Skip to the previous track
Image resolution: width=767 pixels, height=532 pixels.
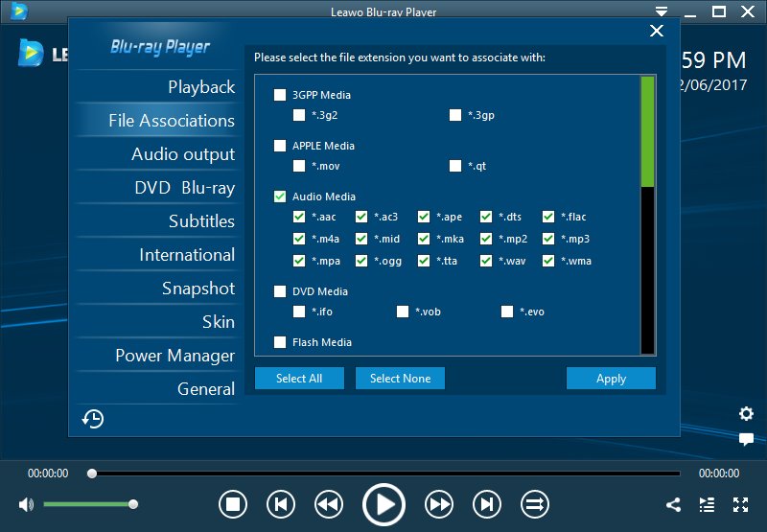pyautogui.click(x=280, y=504)
